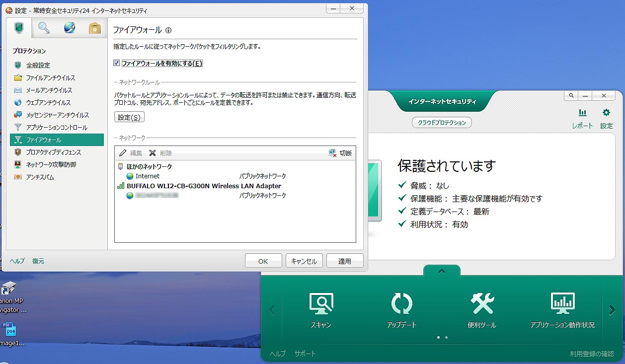Select the Internet network row

(x=235, y=176)
